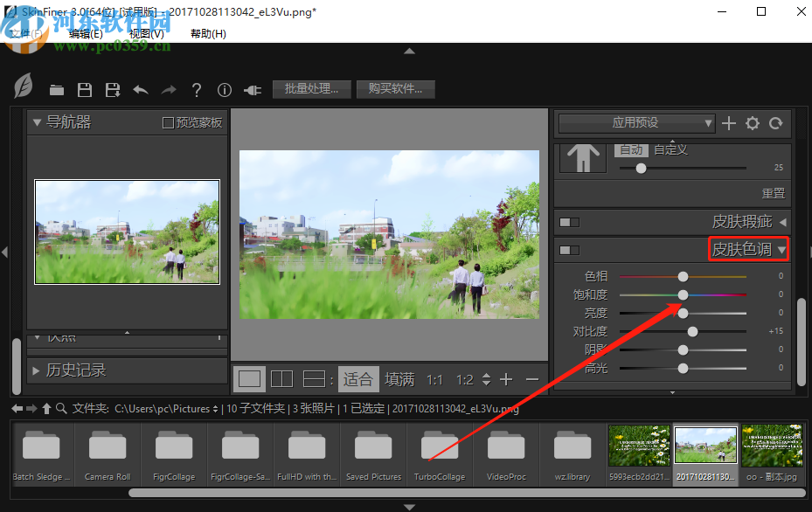Collapse the left side panel arrow

tap(4, 253)
